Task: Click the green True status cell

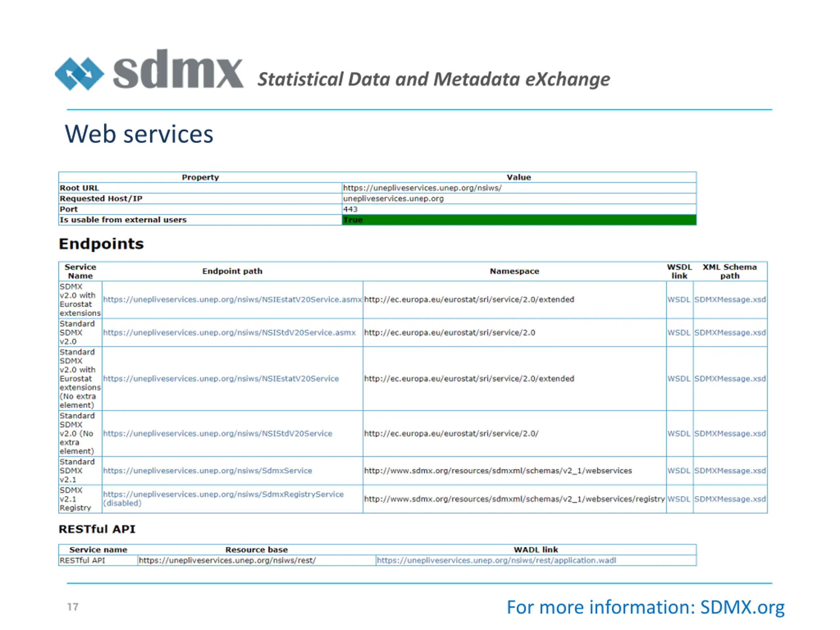Action: tap(519, 220)
